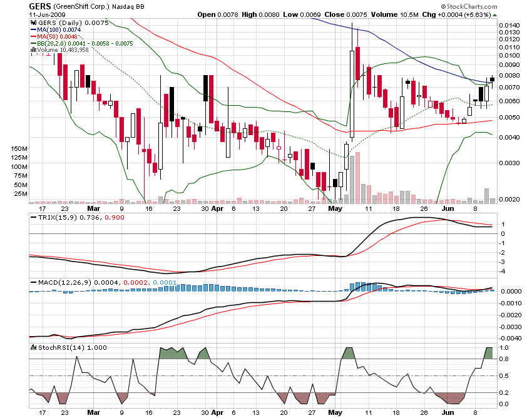Select the GERS ticker symbol title
Image resolution: width=532 pixels, height=418 pixels.
pyautogui.click(x=39, y=6)
